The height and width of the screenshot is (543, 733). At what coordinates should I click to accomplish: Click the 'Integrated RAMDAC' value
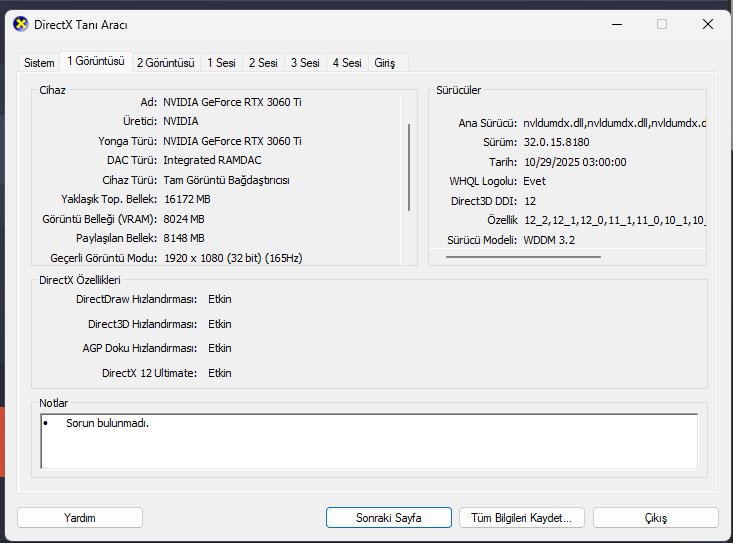point(212,160)
